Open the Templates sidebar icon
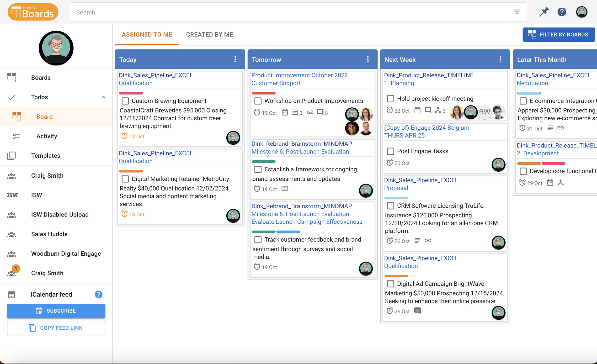This screenshot has width=597, height=364. pos(11,156)
